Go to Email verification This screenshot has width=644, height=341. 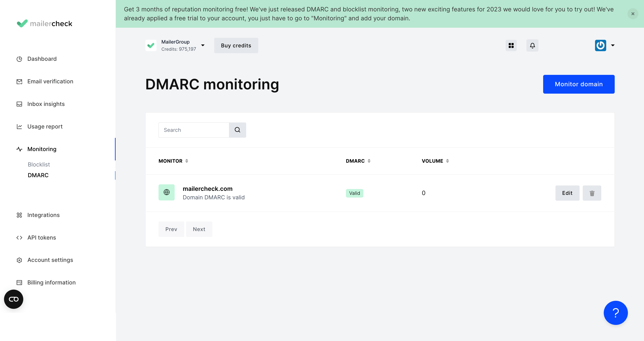(50, 81)
